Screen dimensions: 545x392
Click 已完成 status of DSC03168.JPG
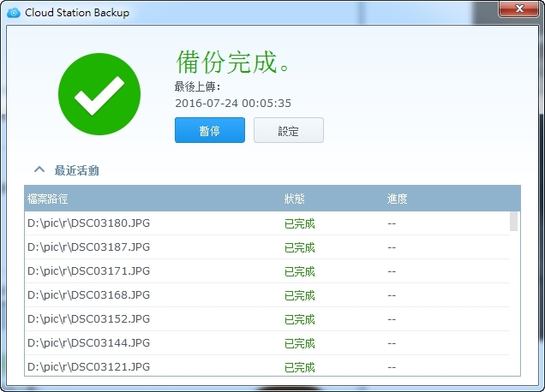click(x=300, y=295)
